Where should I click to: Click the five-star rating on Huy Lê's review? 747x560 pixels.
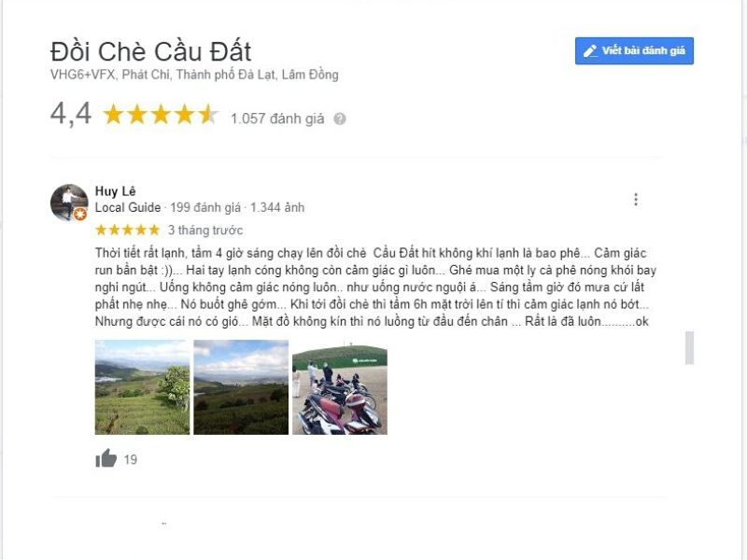point(127,230)
